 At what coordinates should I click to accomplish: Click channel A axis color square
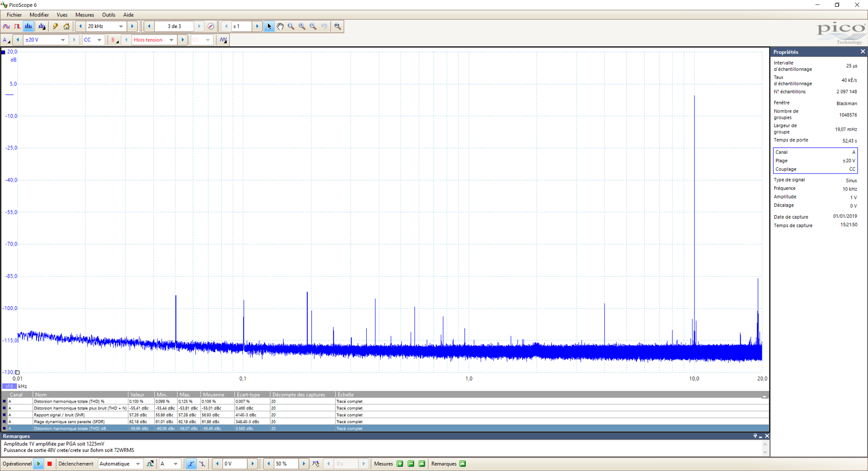click(x=3, y=52)
